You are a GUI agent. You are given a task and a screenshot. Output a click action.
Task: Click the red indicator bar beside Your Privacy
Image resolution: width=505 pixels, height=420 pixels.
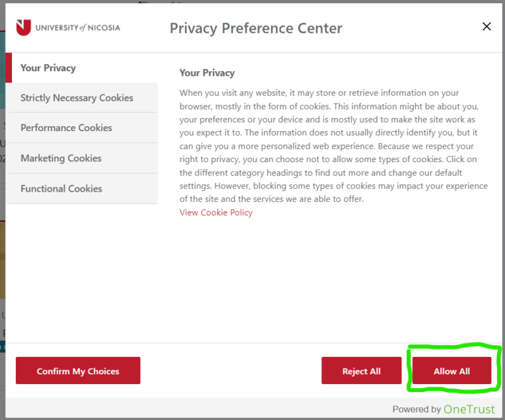(x=9, y=67)
